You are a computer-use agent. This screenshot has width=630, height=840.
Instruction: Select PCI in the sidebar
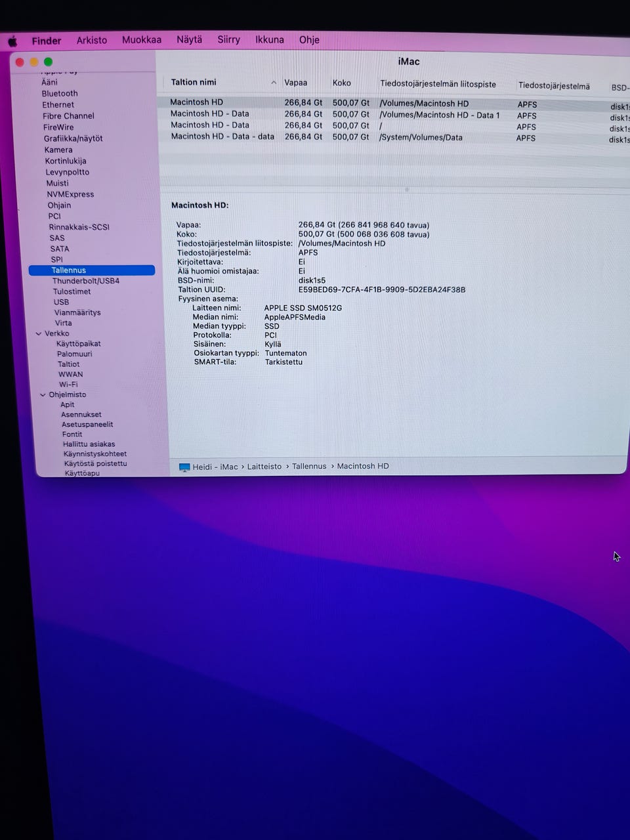click(54, 216)
